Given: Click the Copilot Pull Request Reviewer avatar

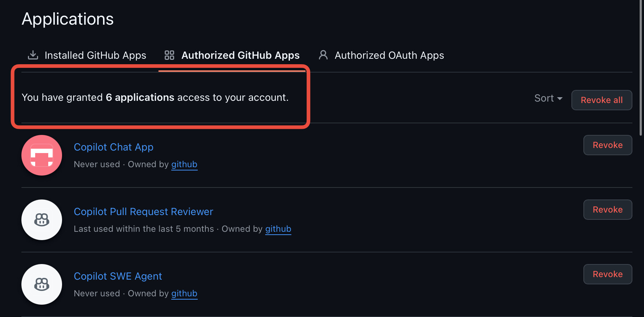Looking at the screenshot, I should pos(42,220).
